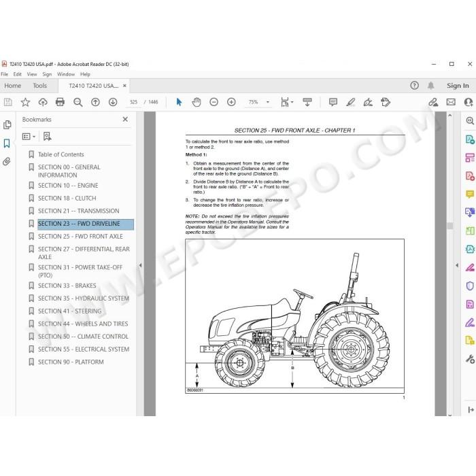This screenshot has width=476, height=476.
Task: Click the fit page scrolling icon
Action: (285, 102)
